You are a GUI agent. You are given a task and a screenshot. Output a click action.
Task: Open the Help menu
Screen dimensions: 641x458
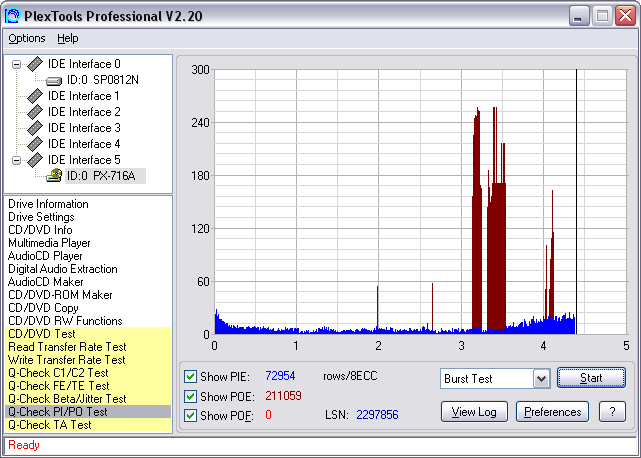coord(67,38)
